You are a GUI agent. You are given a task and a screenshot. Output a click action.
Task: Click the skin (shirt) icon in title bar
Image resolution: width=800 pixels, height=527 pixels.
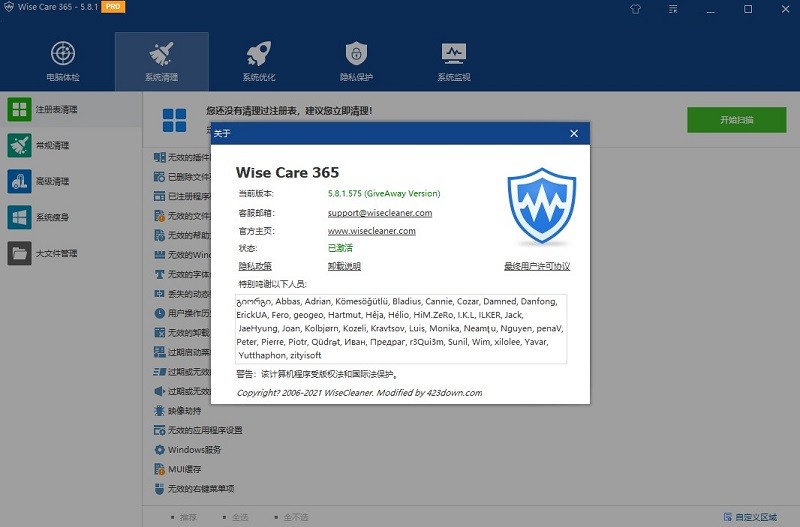coord(635,9)
